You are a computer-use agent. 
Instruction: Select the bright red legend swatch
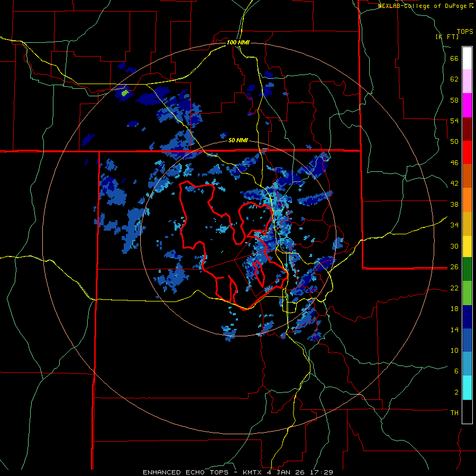(x=467, y=152)
